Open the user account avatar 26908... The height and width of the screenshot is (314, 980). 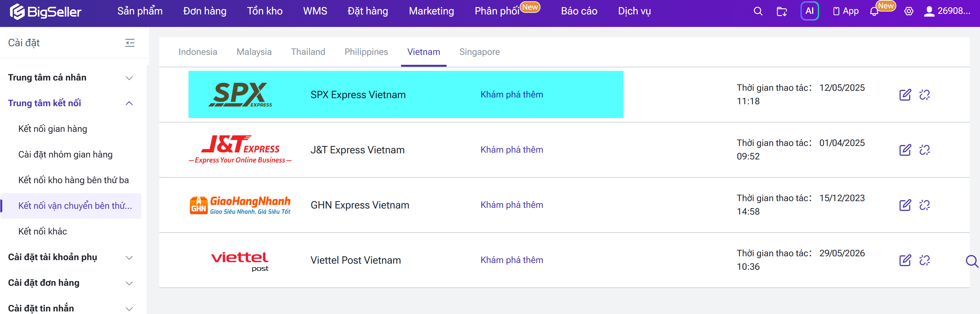pos(947,11)
